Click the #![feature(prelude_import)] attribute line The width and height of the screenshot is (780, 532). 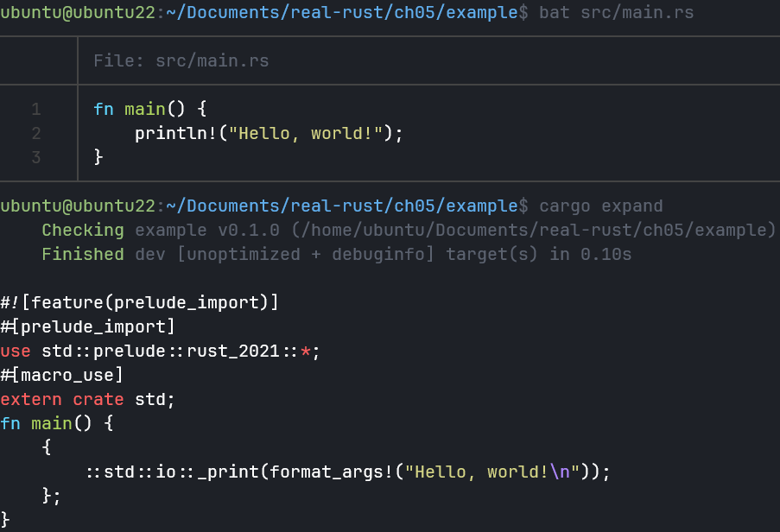pos(139,303)
